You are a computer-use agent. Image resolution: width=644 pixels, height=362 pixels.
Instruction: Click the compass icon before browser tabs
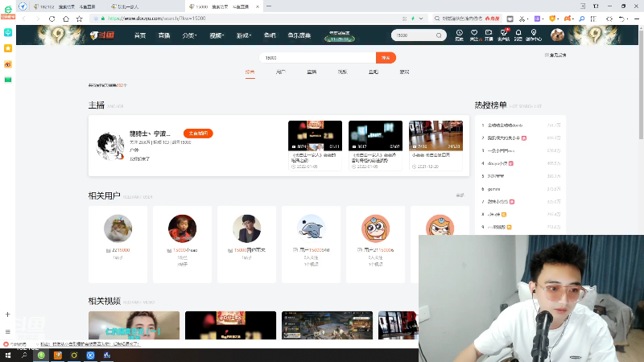click(x=23, y=6)
